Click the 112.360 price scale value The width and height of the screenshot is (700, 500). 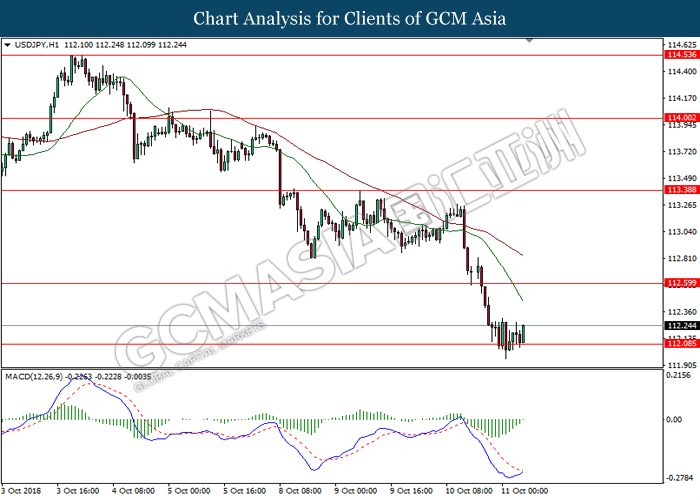[x=682, y=312]
